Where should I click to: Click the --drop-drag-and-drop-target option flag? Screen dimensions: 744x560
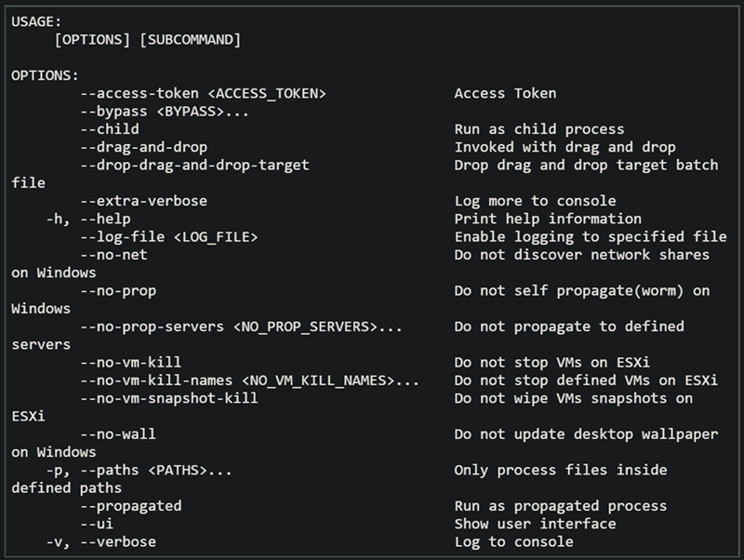tap(193, 165)
